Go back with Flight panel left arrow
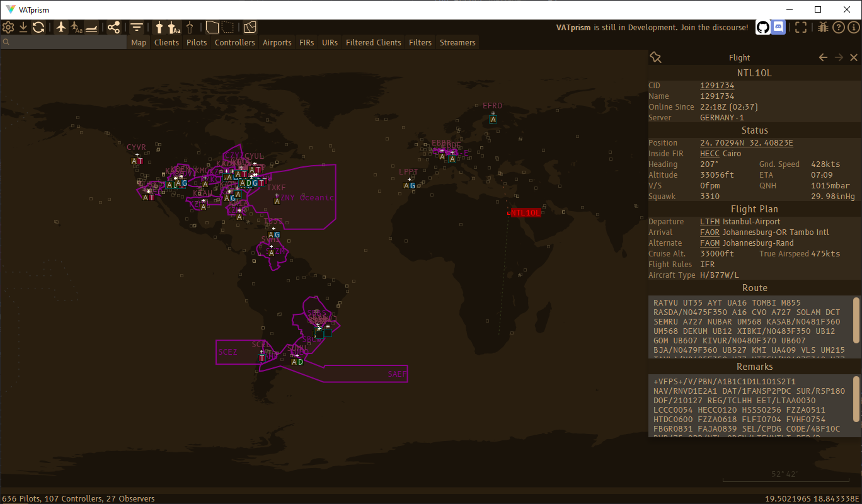862x504 pixels. coord(823,57)
